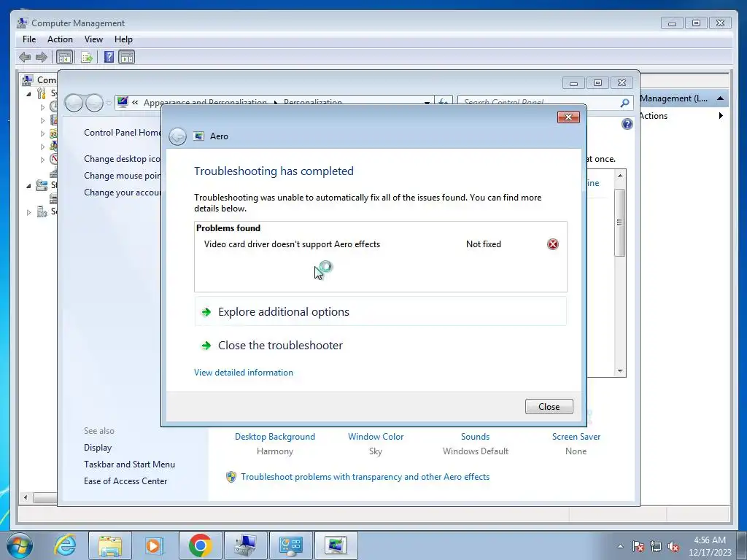Click console tree horizontal scroll left arrow
Screen dimensions: 747x560
pyautogui.click(x=26, y=498)
